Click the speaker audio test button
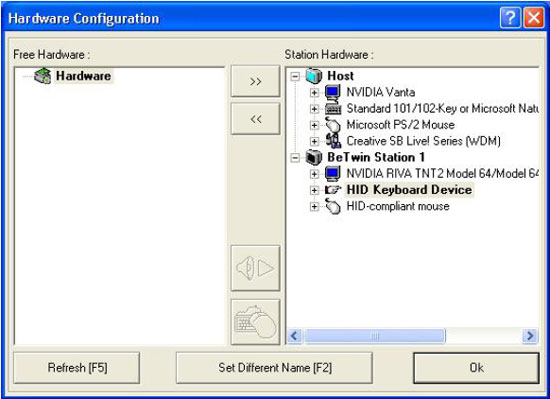 click(x=255, y=268)
